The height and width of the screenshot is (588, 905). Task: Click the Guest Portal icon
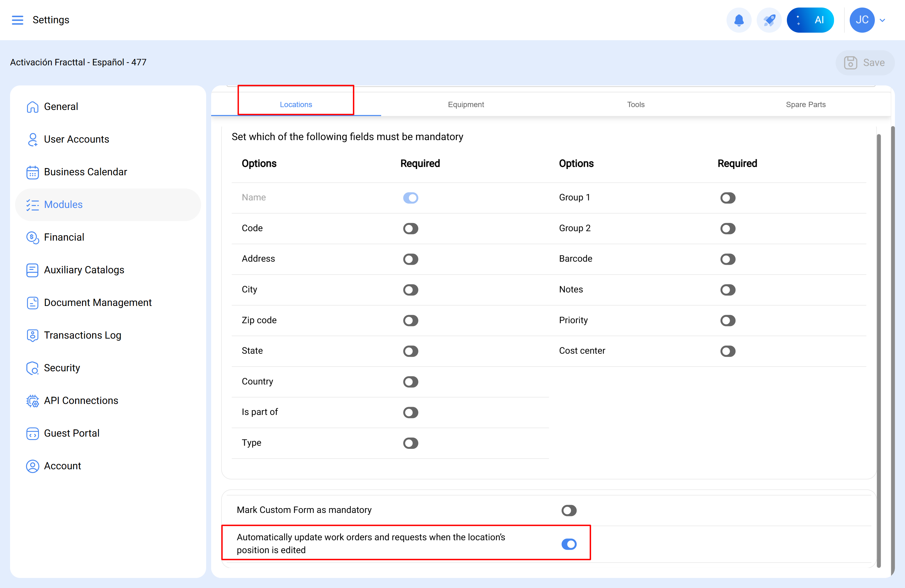[x=32, y=433]
